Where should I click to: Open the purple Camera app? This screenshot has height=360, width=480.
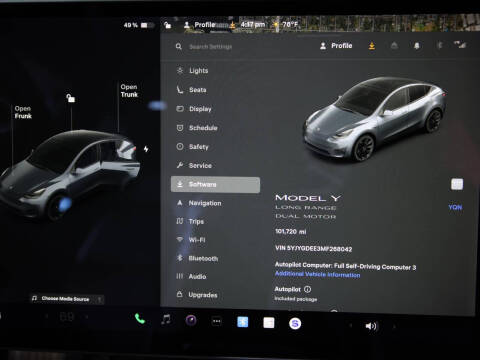191,320
